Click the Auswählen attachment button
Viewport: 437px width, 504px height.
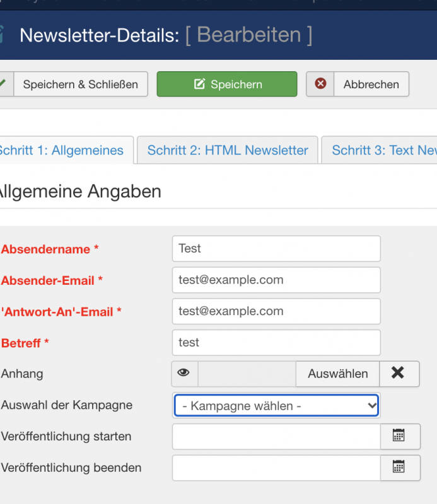point(337,374)
